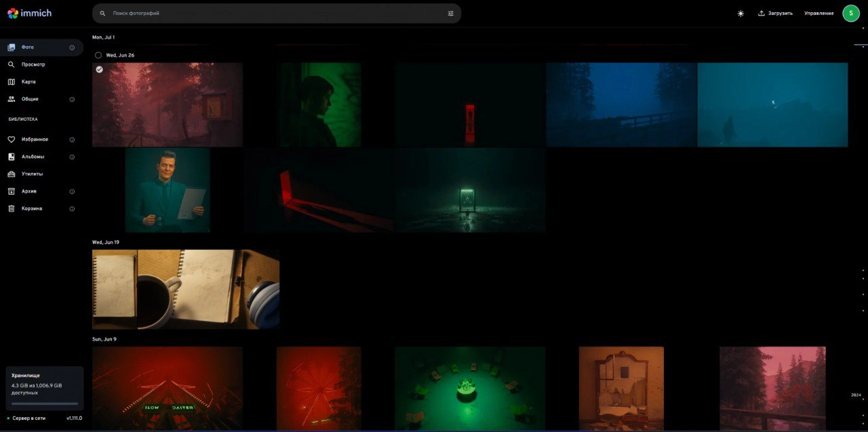This screenshot has height=432, width=868.
Task: Click the info icon beside Альбомы
Action: point(72,157)
